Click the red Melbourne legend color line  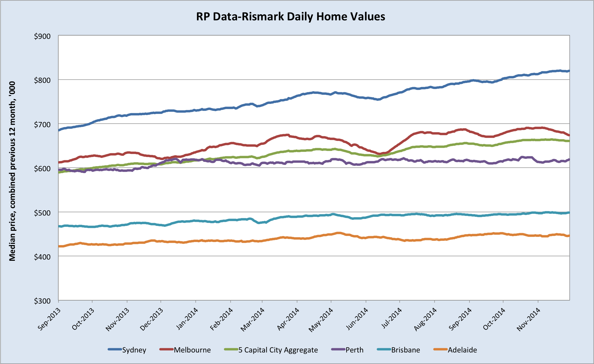click(x=166, y=349)
